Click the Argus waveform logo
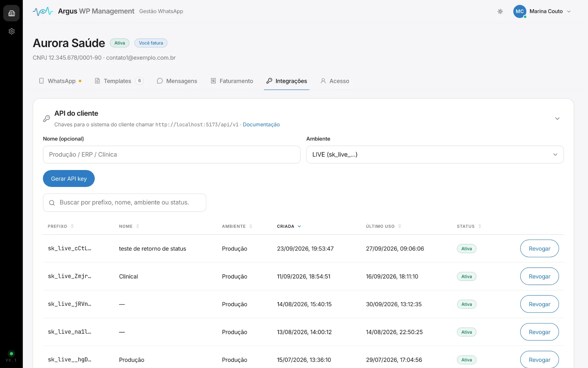This screenshot has height=368, width=588. point(43,11)
